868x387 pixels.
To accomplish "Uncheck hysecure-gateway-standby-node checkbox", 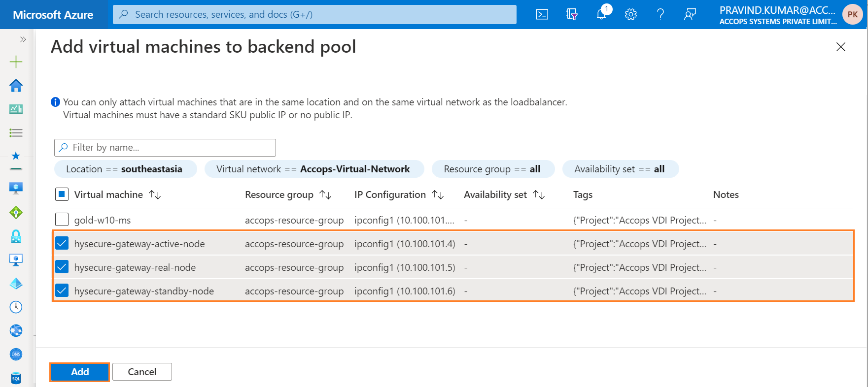I will (x=62, y=290).
